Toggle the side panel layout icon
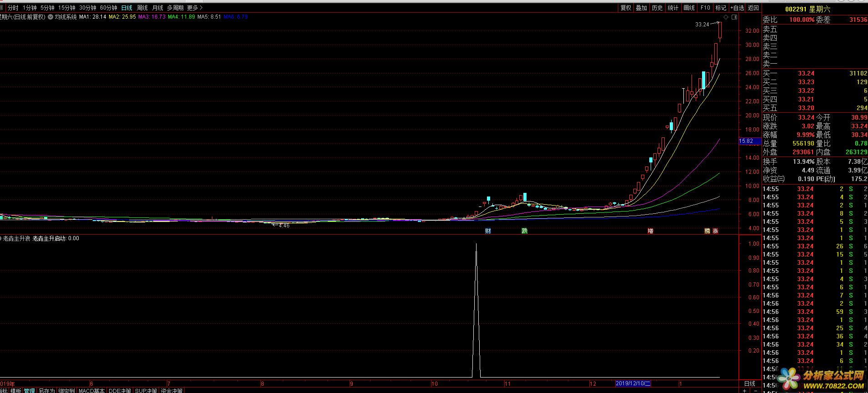This screenshot has width=868, height=393. (733, 17)
